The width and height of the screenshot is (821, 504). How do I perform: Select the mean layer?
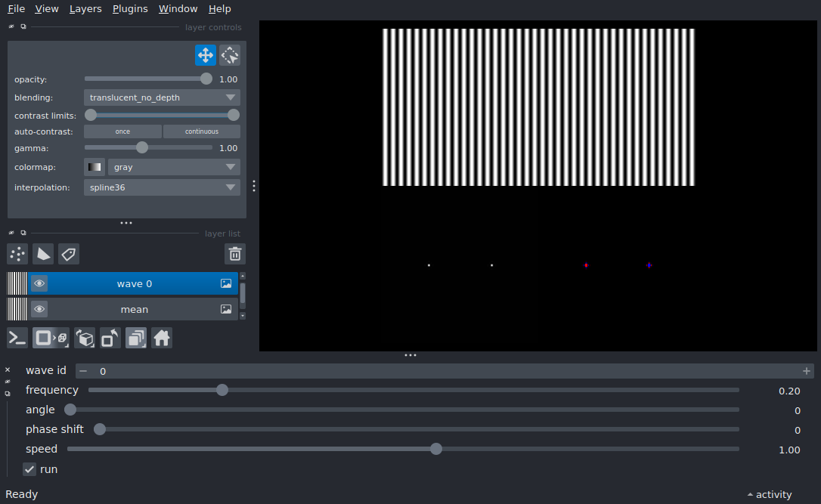[x=134, y=309]
